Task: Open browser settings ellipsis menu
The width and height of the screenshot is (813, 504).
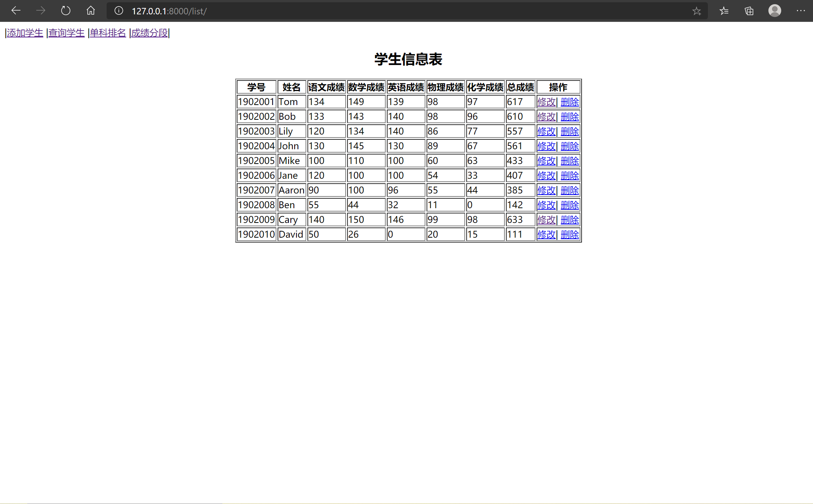Action: pos(801,11)
